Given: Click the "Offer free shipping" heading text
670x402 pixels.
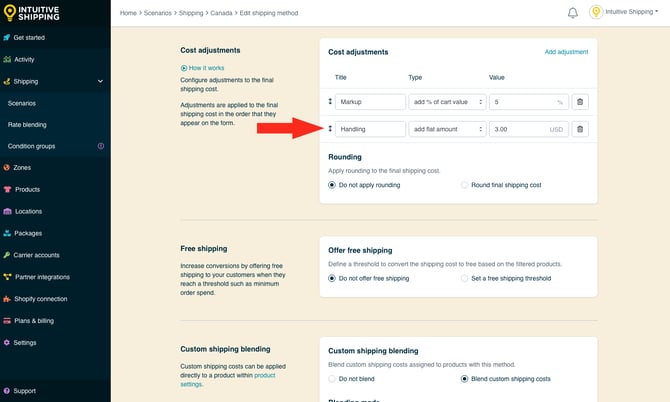Looking at the screenshot, I should coord(360,250).
